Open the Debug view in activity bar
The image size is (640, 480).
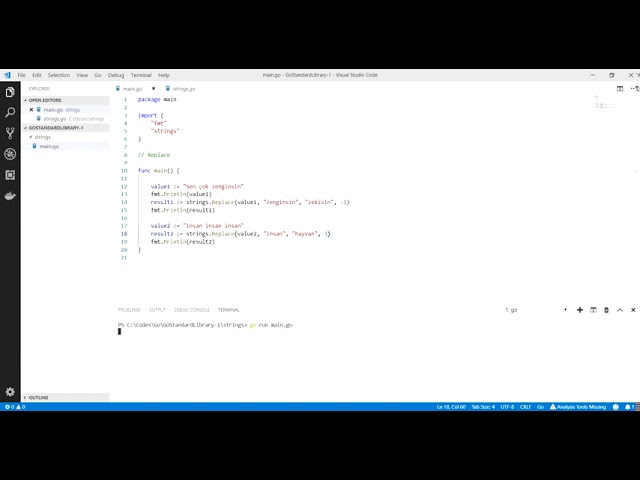point(10,154)
